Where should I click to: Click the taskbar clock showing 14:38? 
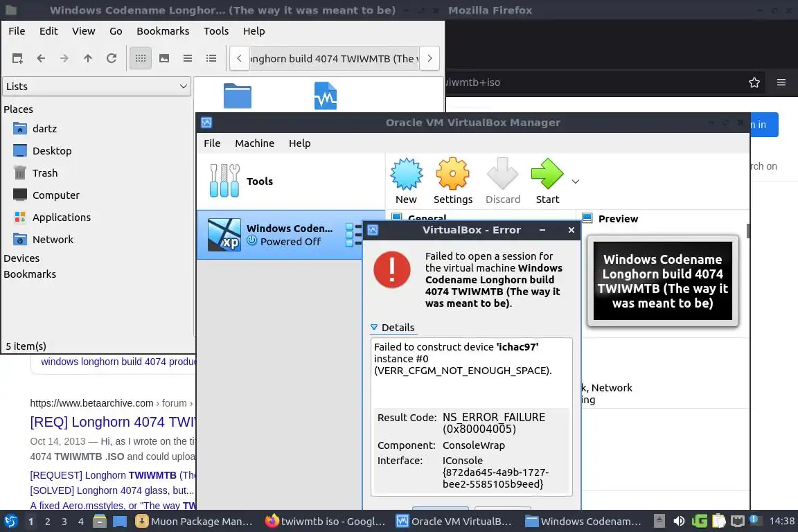(781, 521)
